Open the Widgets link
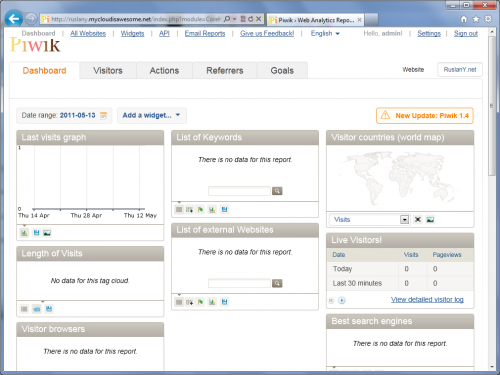Viewport: 500px width, 375px height. [132, 33]
